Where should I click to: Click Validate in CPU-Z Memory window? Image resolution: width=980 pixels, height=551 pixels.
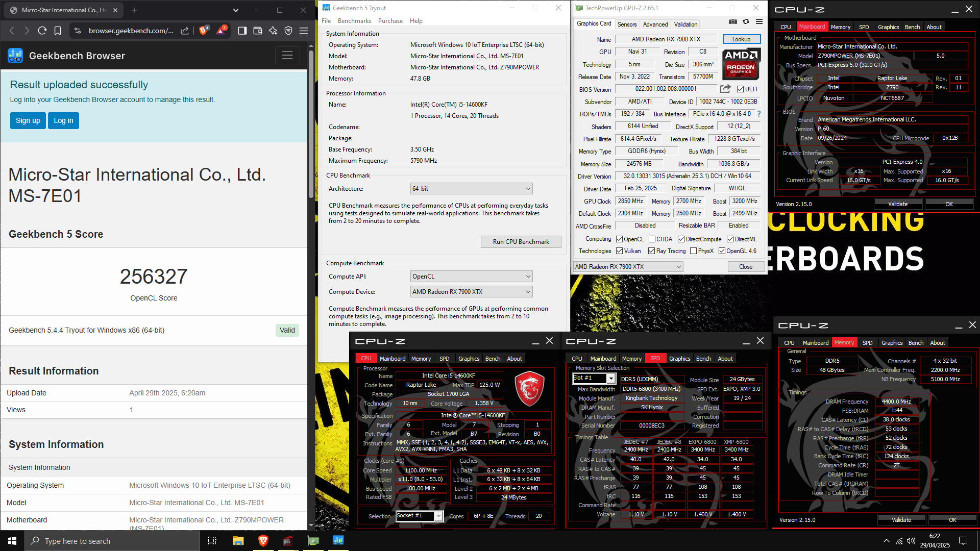click(901, 520)
